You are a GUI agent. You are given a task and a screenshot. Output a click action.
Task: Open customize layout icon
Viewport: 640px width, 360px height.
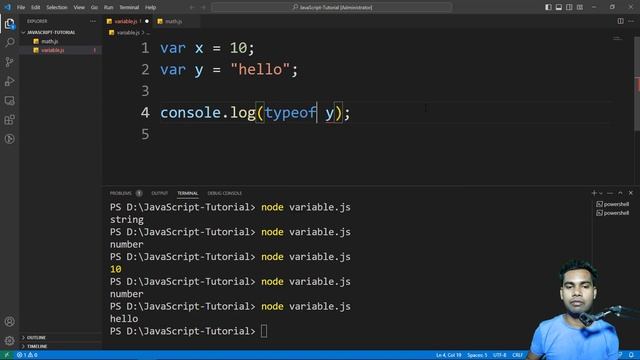[x=580, y=7]
